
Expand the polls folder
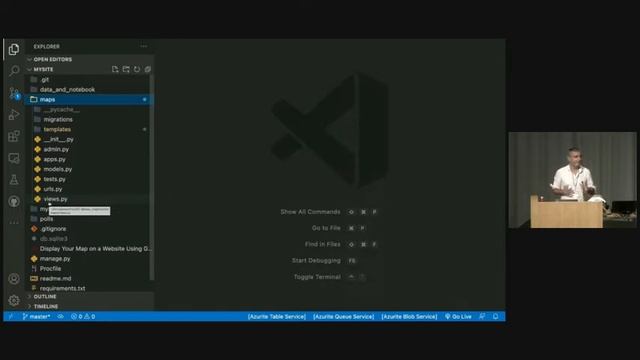pos(88,219)
